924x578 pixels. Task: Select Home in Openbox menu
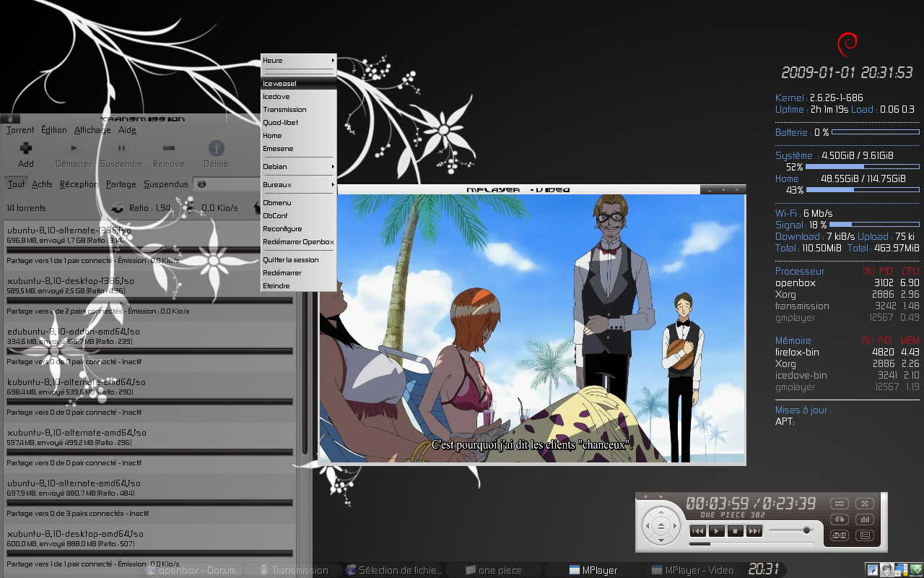[x=299, y=136]
